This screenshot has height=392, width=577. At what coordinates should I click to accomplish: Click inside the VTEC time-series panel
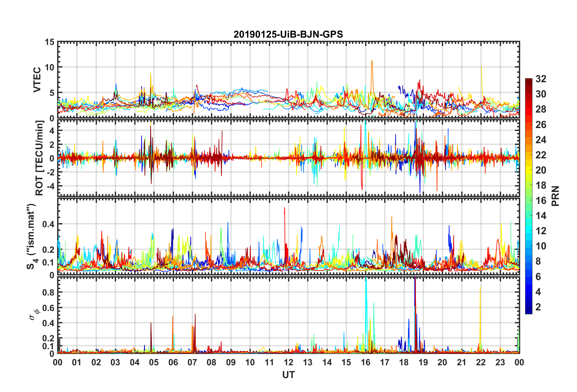[288, 80]
